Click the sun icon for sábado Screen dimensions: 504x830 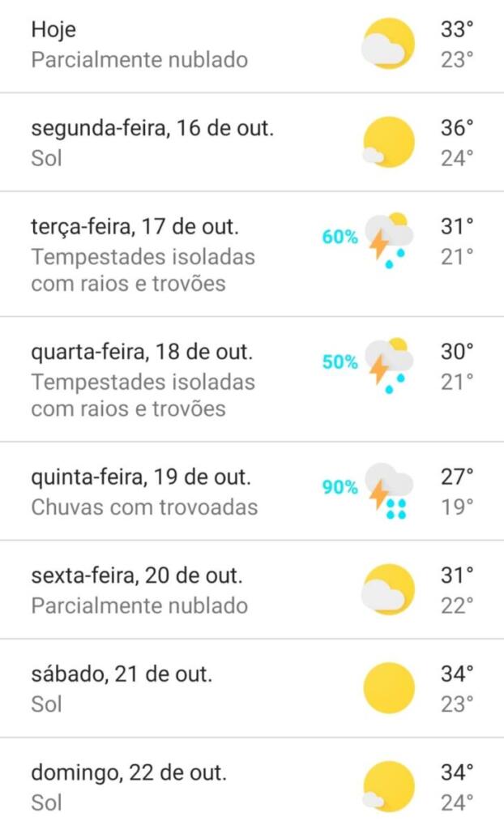[389, 688]
